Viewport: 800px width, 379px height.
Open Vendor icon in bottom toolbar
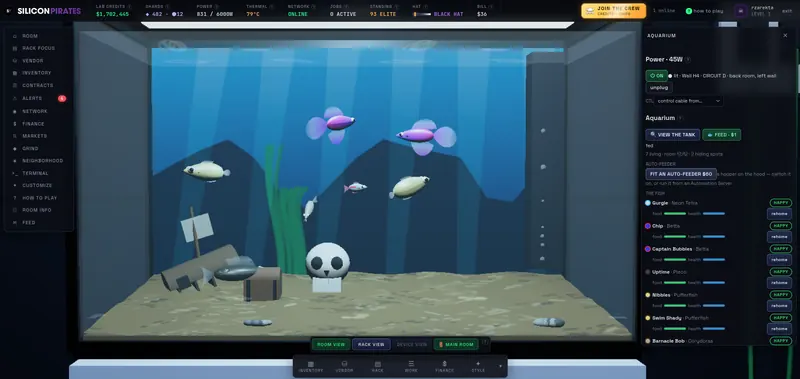(344, 366)
